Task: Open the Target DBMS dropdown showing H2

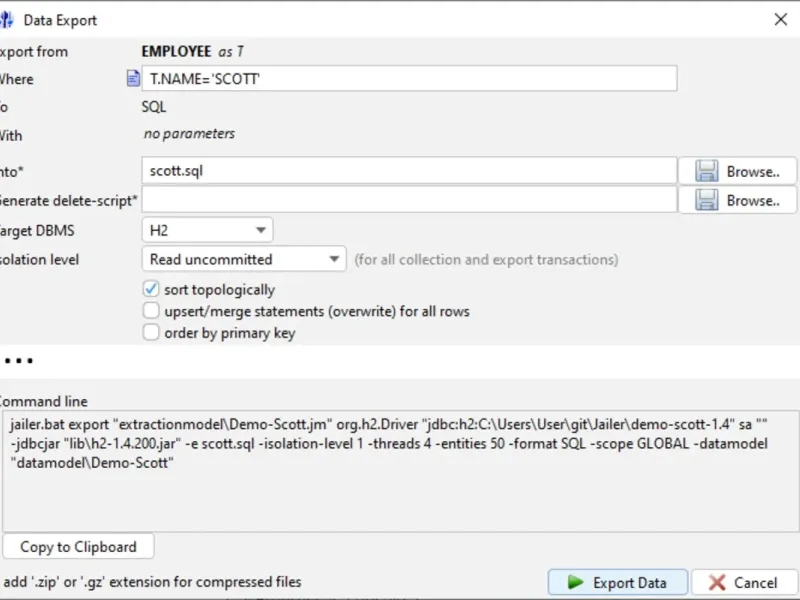Action: coord(207,230)
